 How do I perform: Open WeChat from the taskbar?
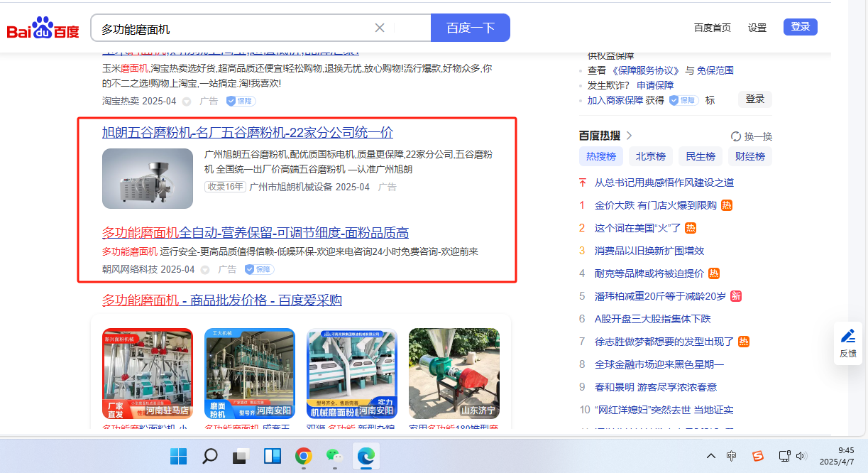(x=335, y=456)
